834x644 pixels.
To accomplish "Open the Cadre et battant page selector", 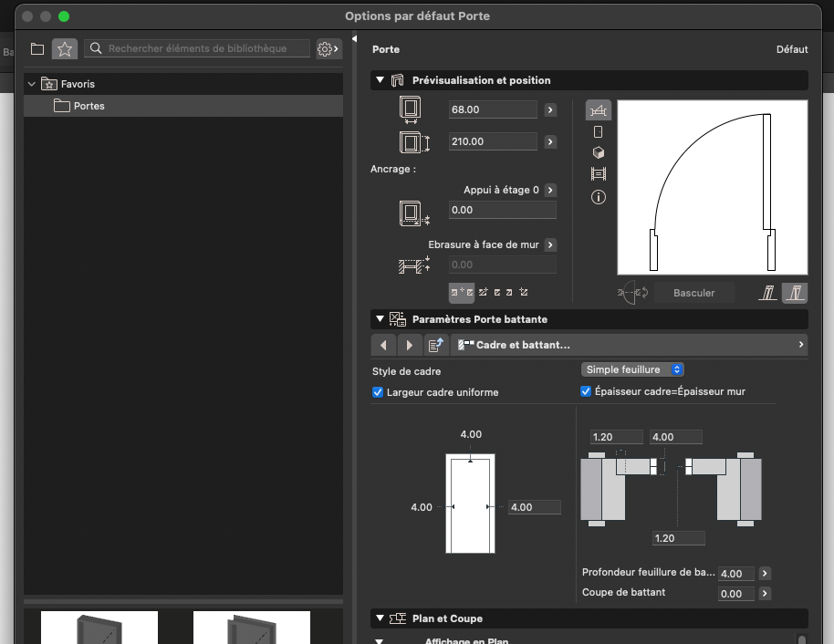I will 630,345.
